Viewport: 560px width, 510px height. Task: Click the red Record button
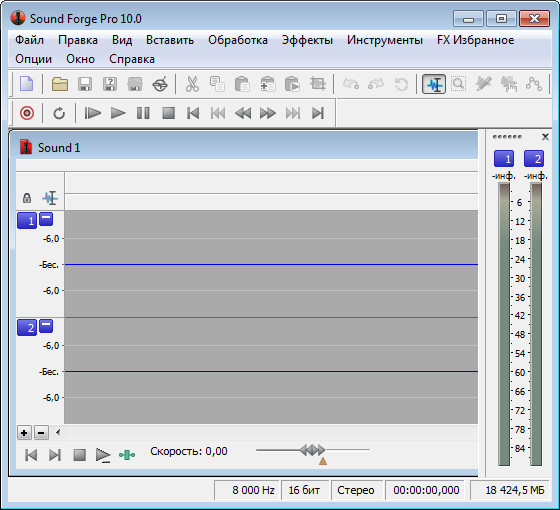pos(27,113)
